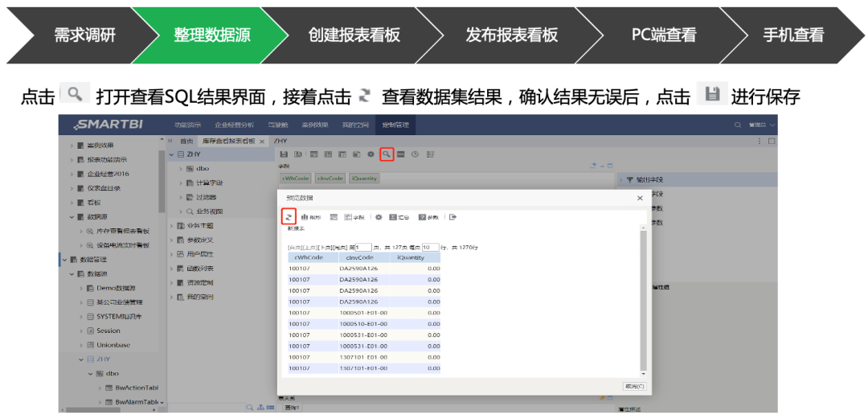
Task: Click cell 1000510-E01-00 in preview table
Action: [x=364, y=324]
